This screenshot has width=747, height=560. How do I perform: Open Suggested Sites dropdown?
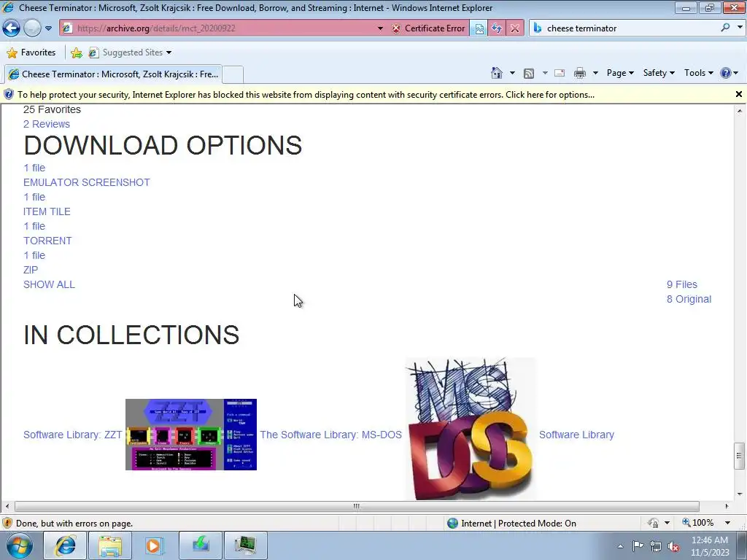tap(131, 52)
